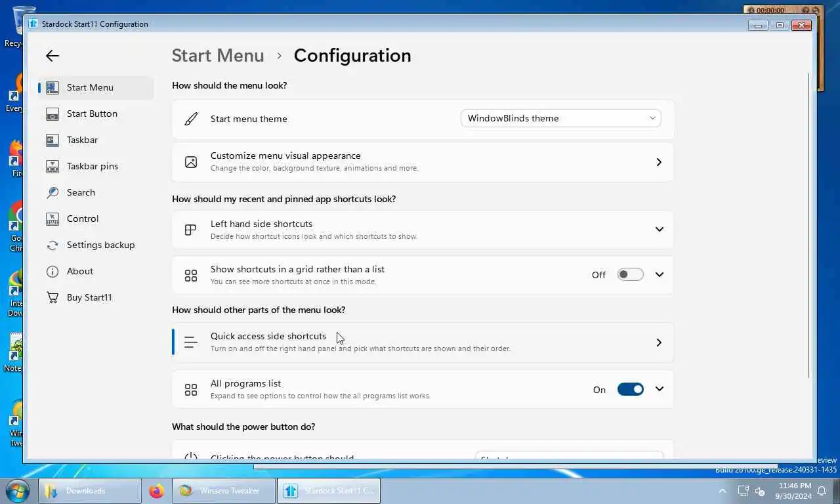Open the Start menu theme dropdown
Screen dimensions: 840x504
pyautogui.click(x=560, y=118)
